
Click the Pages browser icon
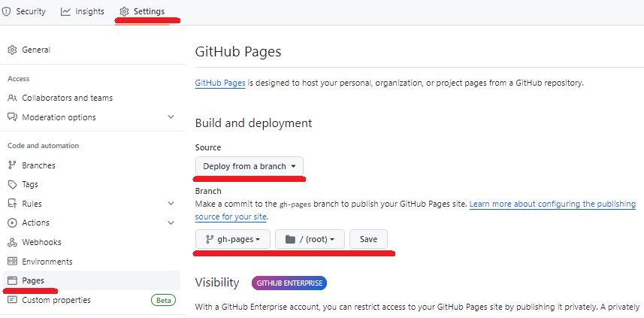pyautogui.click(x=12, y=280)
